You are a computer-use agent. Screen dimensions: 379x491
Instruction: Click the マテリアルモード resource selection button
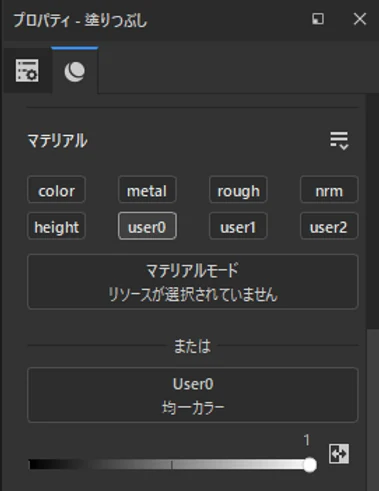[x=193, y=282]
